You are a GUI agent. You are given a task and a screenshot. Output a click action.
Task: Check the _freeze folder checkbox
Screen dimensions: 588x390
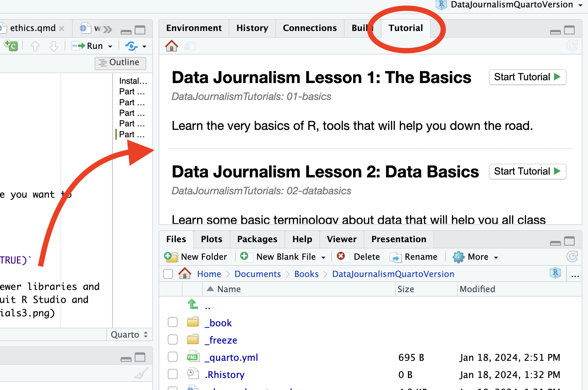[173, 339]
